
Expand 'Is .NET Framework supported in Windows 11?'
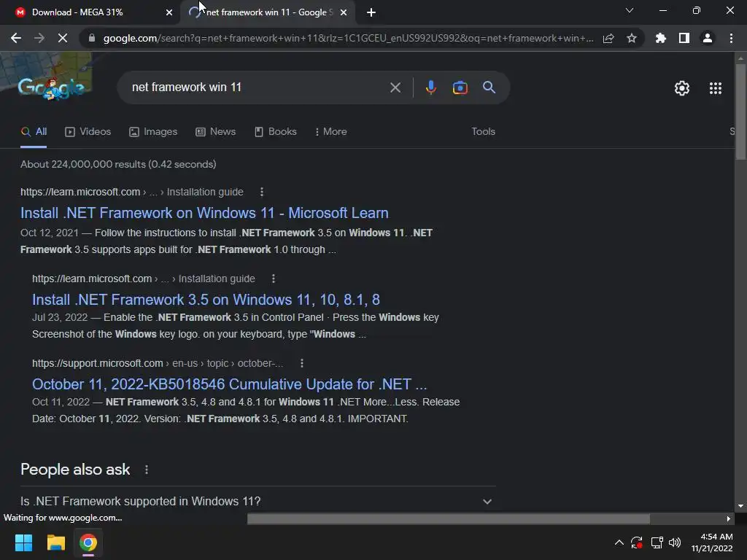pos(258,502)
